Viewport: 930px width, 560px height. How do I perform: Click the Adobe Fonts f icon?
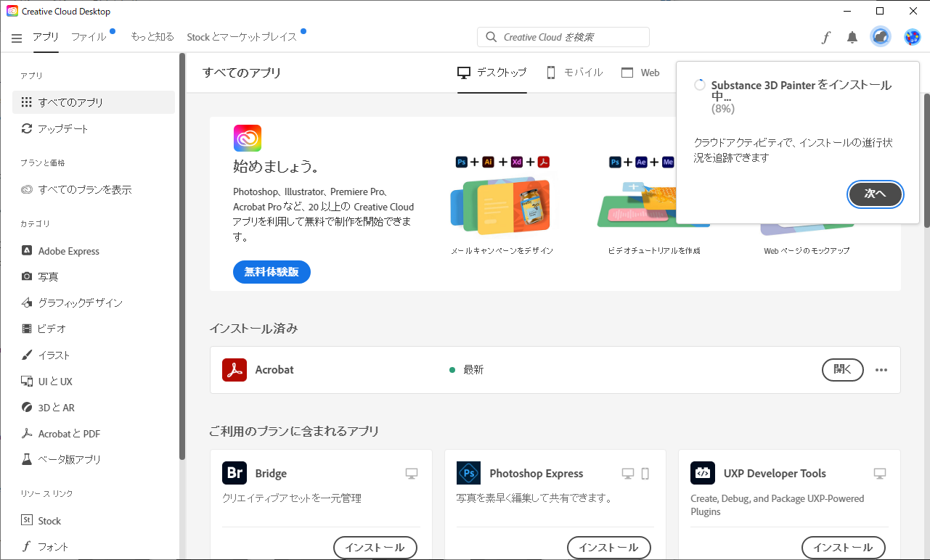pos(825,36)
